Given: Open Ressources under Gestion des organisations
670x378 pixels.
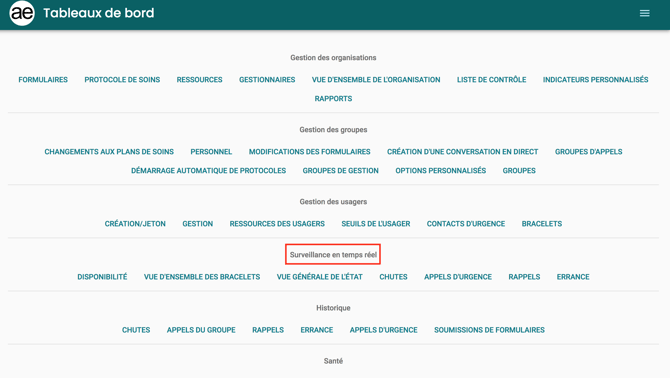Looking at the screenshot, I should [200, 80].
